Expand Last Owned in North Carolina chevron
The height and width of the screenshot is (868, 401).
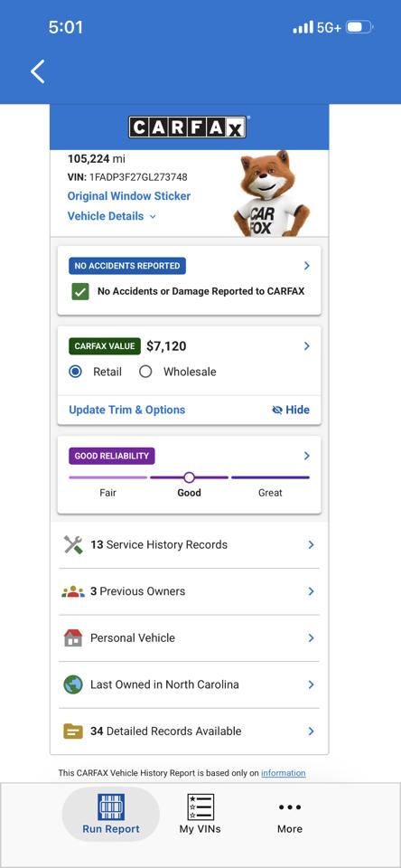[x=311, y=684]
